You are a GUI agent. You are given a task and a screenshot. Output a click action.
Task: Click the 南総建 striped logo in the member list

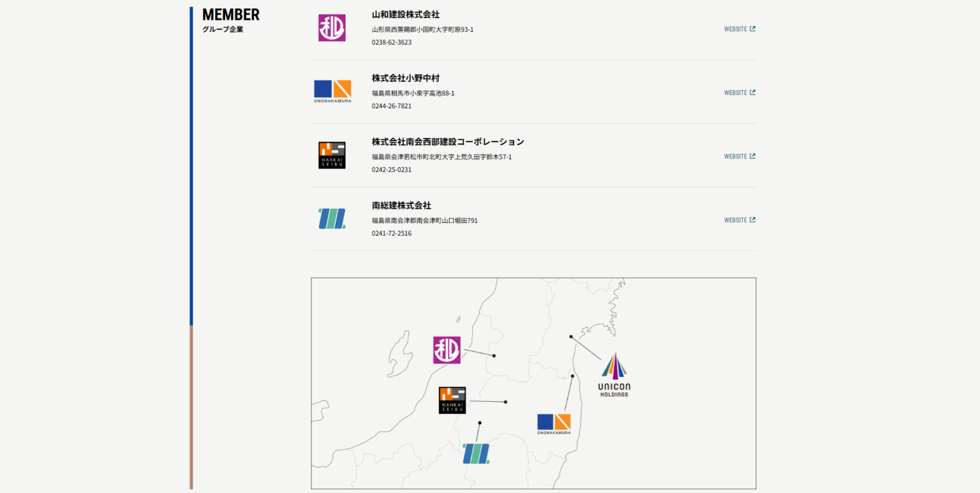point(332,218)
